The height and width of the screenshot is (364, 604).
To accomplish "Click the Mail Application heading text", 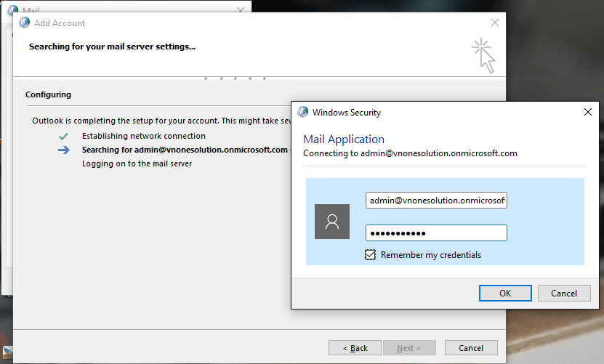I will click(x=344, y=139).
